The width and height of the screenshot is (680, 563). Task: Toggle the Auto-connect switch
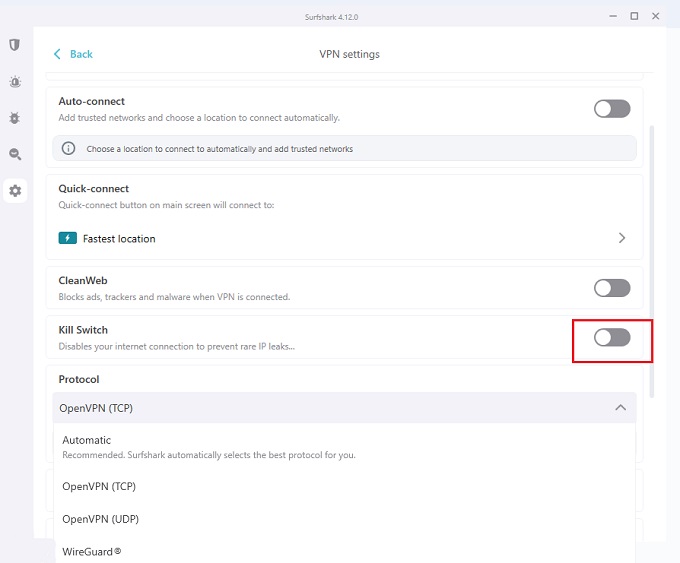click(612, 108)
